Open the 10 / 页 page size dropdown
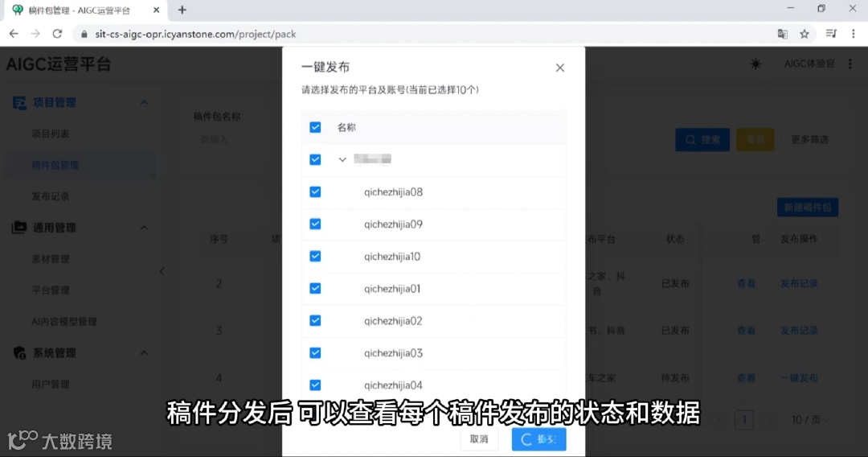868x457 pixels. click(x=810, y=420)
